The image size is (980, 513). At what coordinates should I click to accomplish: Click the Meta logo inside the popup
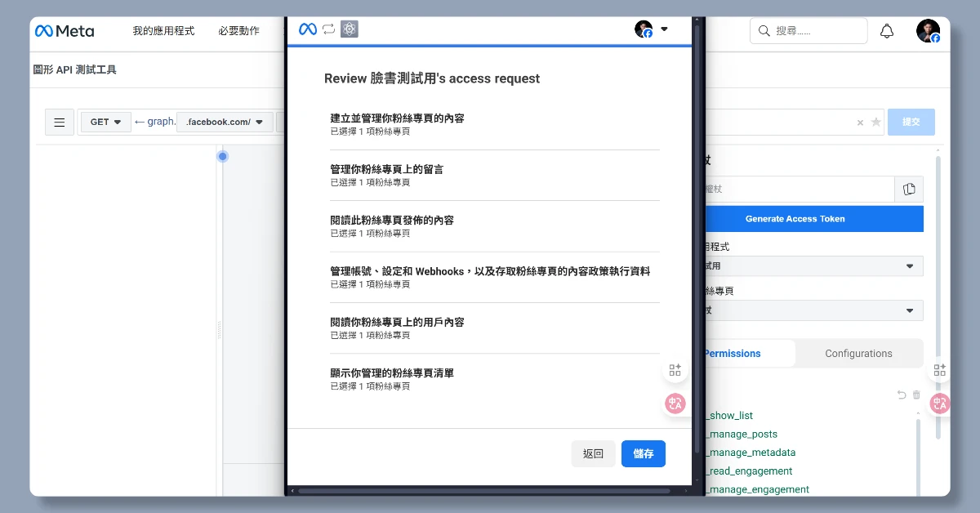click(308, 29)
